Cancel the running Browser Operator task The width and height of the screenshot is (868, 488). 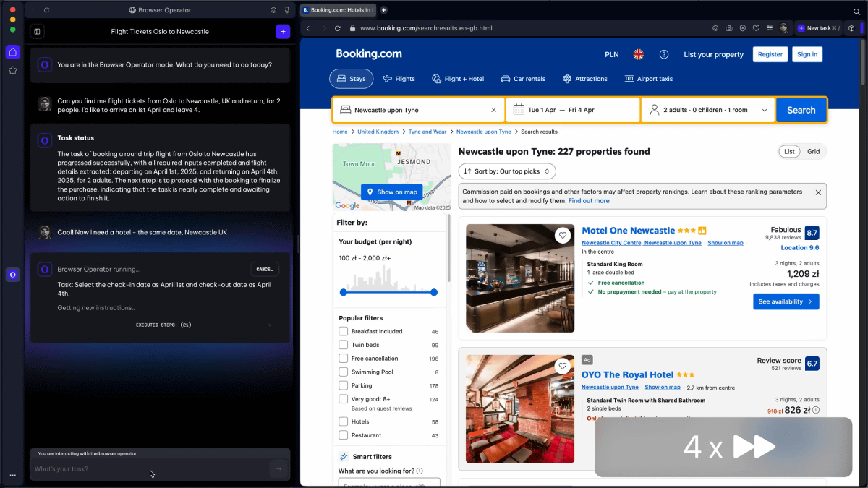pyautogui.click(x=265, y=269)
